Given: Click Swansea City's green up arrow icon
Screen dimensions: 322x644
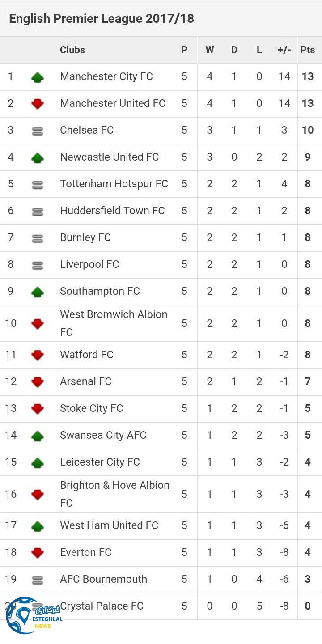Looking at the screenshot, I should pos(38,436).
